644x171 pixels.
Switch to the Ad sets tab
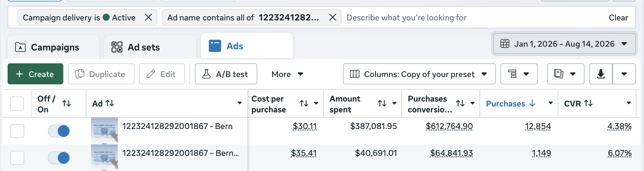pos(150,47)
